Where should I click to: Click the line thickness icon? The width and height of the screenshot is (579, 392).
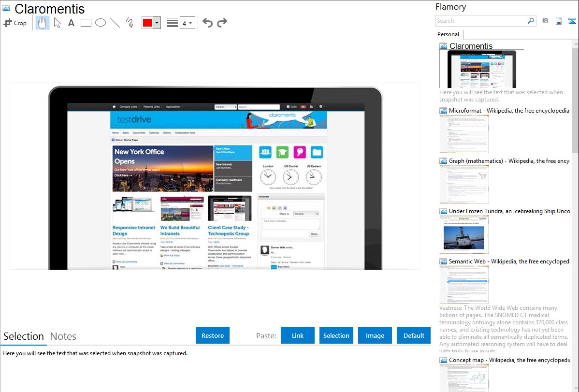pos(172,23)
